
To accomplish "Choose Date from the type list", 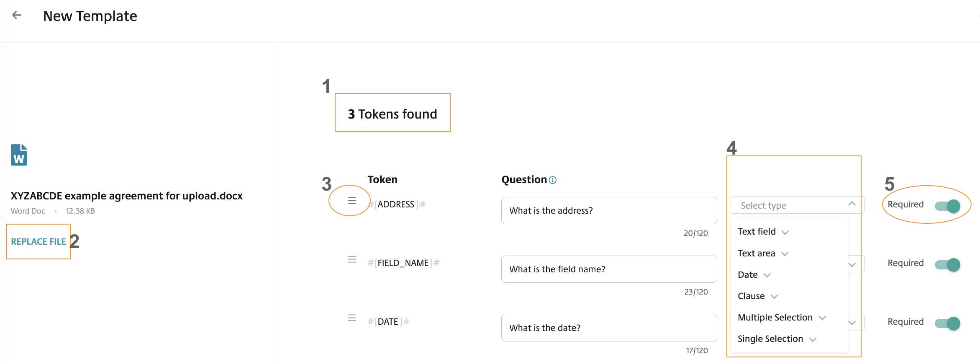I will coord(748,275).
